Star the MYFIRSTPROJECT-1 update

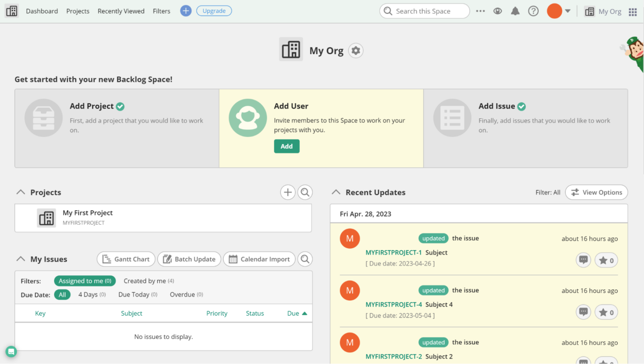coord(606,260)
